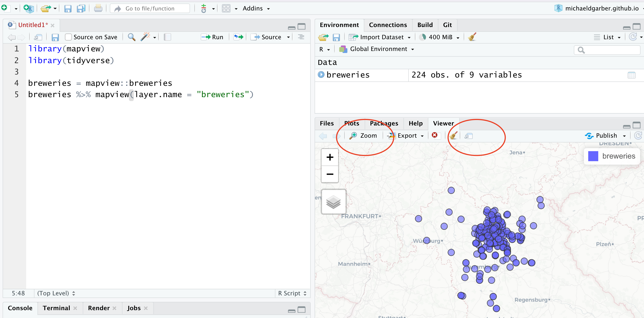Click the breweries legend color swatch
Image resolution: width=644 pixels, height=318 pixels.
[x=593, y=156]
